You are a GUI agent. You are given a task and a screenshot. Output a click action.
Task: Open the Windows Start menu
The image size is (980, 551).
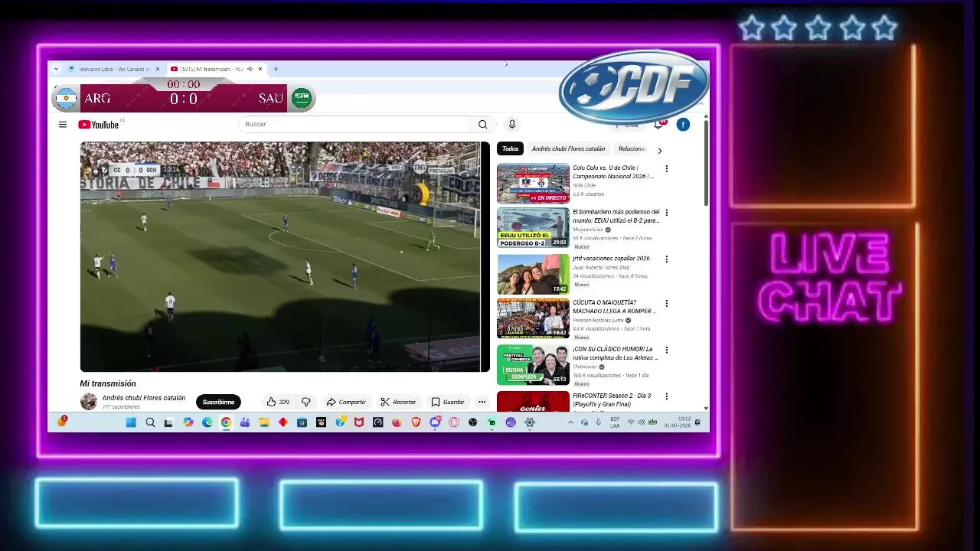[131, 422]
